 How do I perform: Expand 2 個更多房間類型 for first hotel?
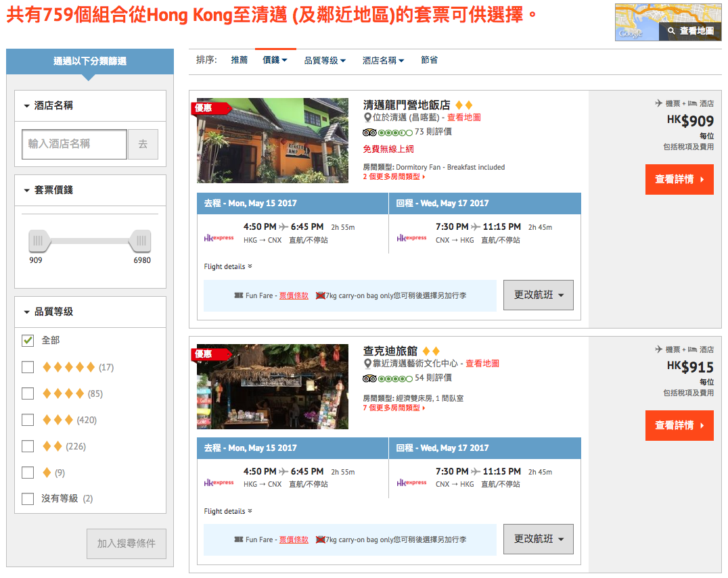coord(394,176)
